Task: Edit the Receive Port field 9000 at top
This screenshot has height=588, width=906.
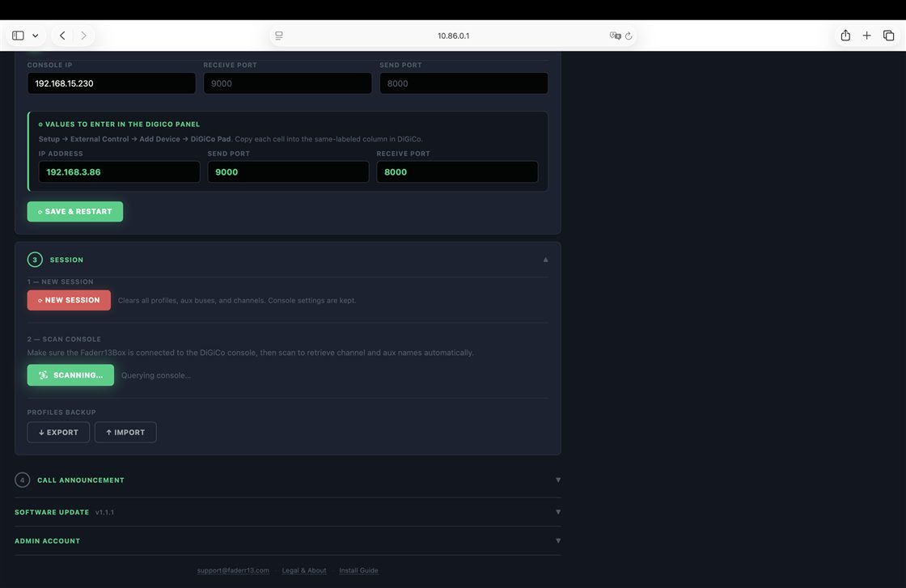Action: click(288, 83)
